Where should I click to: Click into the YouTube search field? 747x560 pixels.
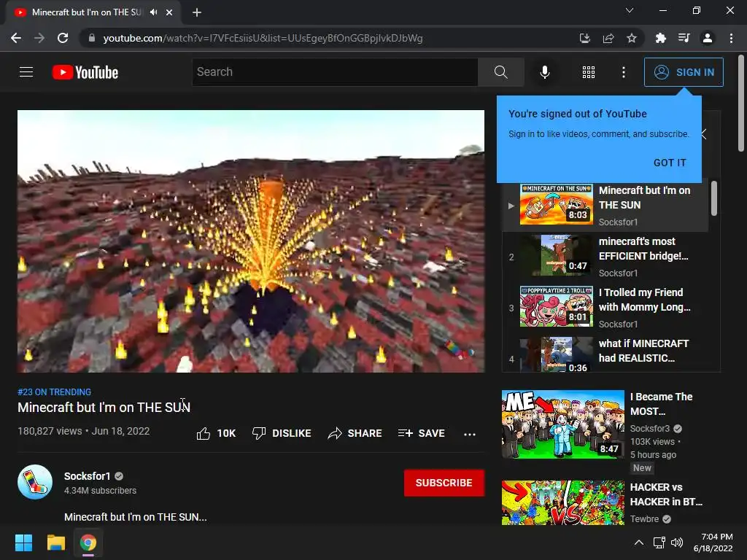coord(335,72)
